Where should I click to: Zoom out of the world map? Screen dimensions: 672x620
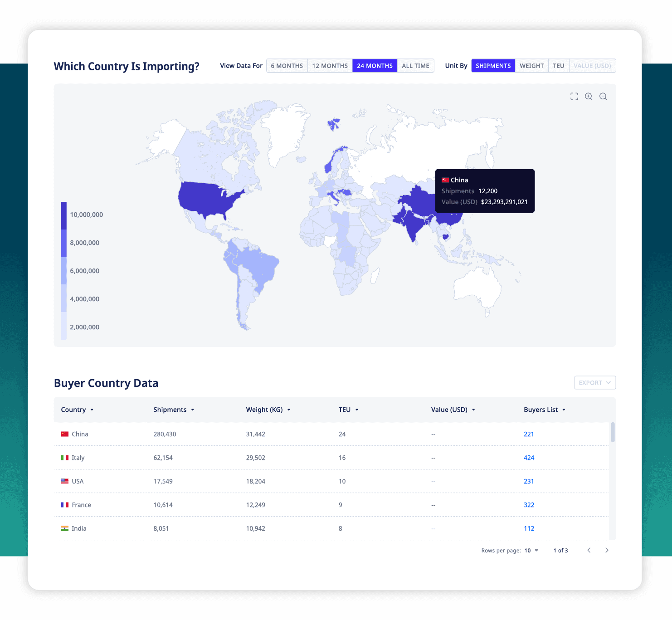click(x=603, y=97)
